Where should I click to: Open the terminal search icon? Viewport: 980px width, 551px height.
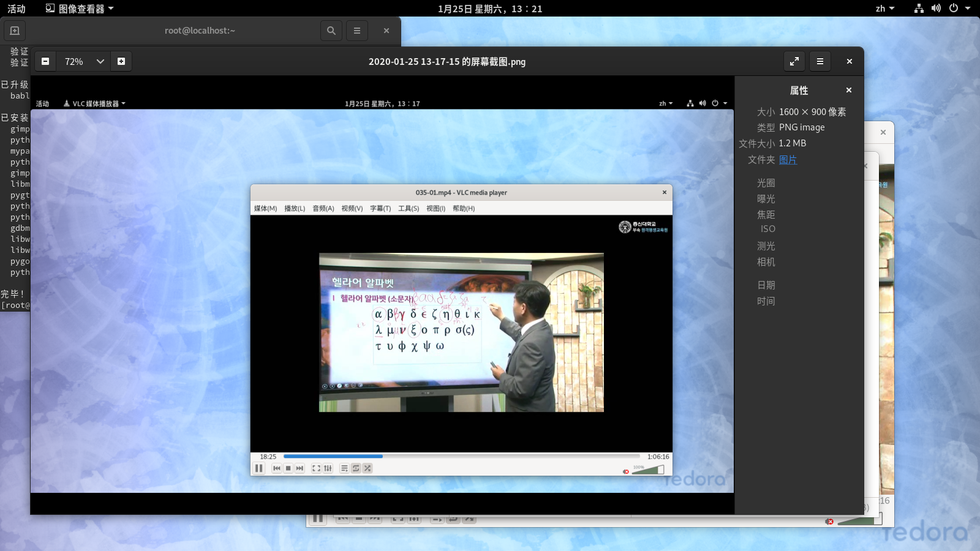(x=331, y=31)
